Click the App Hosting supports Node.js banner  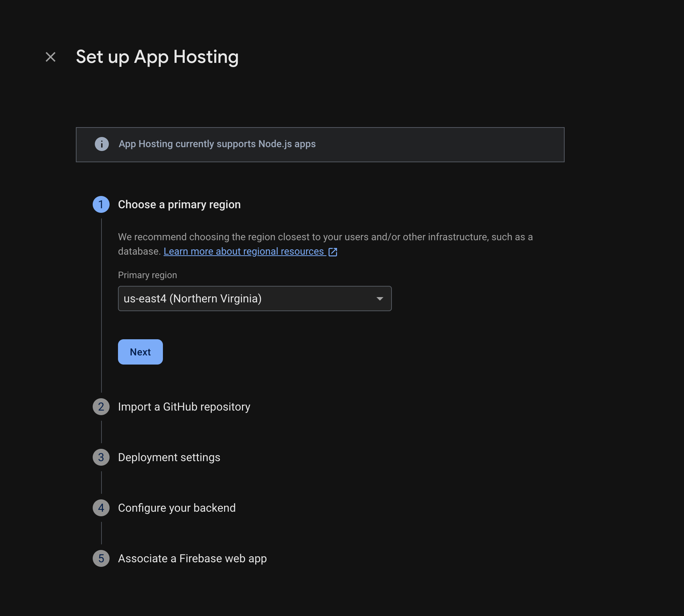tap(320, 144)
